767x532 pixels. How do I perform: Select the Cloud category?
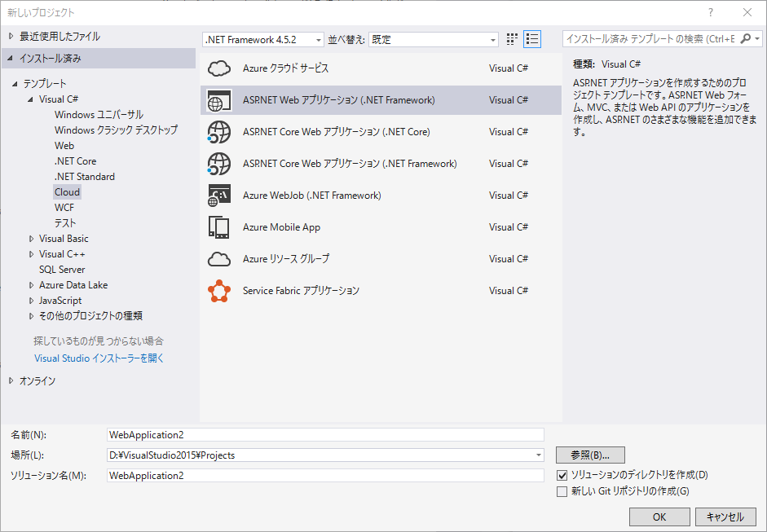point(67,192)
